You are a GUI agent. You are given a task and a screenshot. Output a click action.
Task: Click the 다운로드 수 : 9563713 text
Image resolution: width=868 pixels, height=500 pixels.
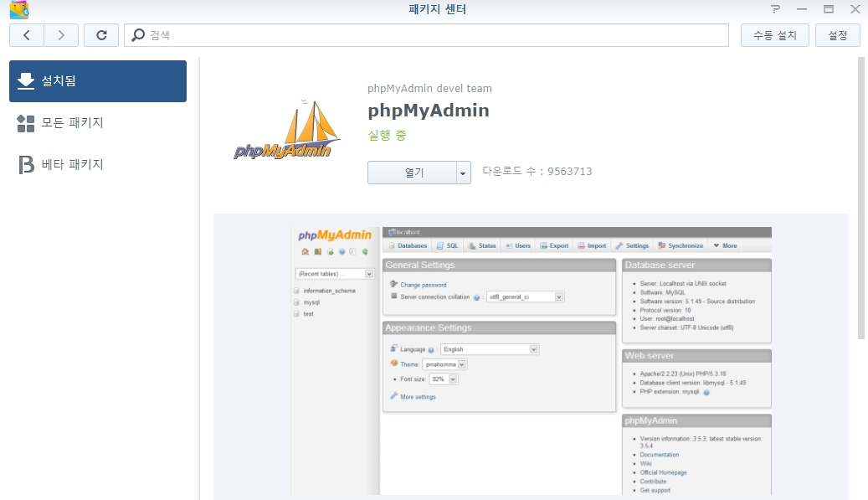537,171
